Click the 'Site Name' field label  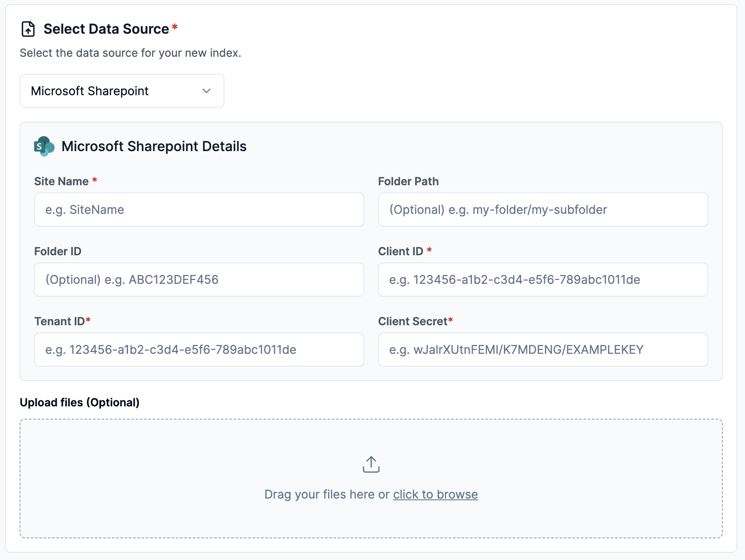click(x=61, y=181)
